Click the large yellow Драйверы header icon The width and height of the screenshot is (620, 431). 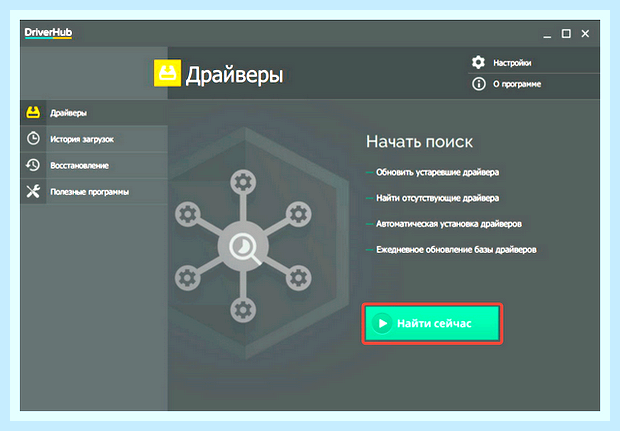click(167, 73)
